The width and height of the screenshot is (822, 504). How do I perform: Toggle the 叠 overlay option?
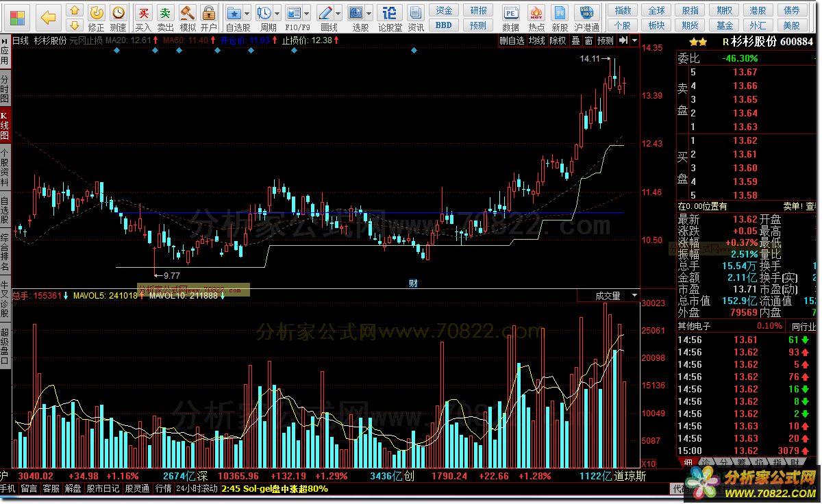(x=575, y=40)
